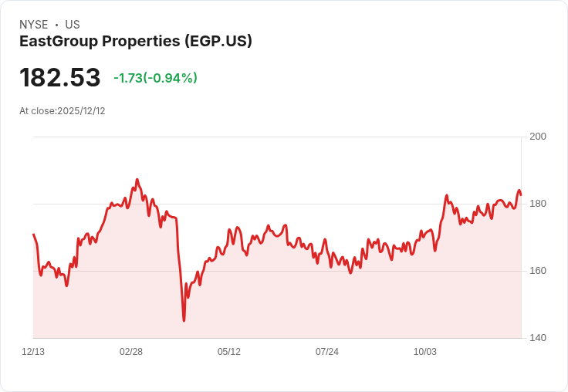Click the 160 price axis label
Screen dimensions: 568x392
coord(538,271)
